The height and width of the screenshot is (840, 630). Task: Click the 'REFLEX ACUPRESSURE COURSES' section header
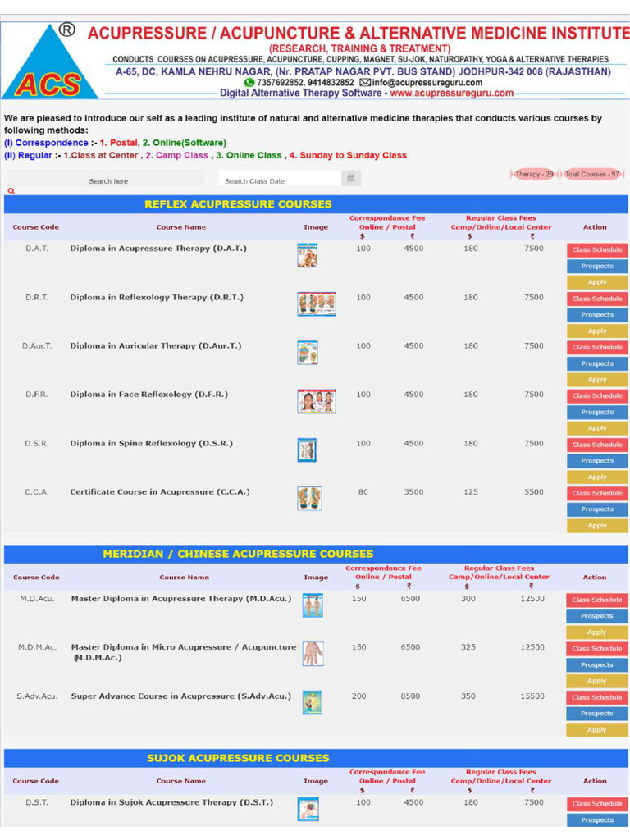point(238,204)
